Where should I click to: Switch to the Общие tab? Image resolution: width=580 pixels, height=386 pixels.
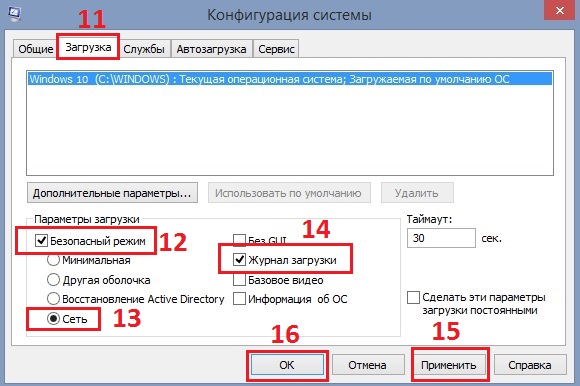pyautogui.click(x=36, y=49)
